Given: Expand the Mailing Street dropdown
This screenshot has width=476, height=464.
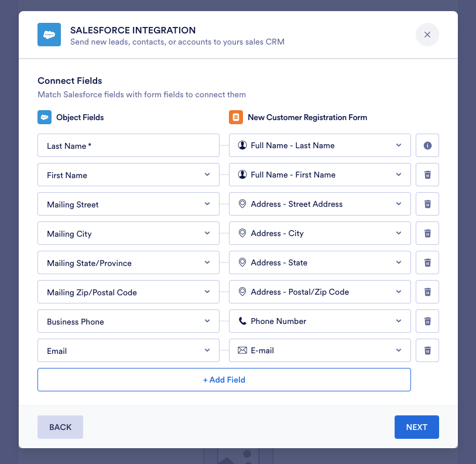Looking at the screenshot, I should coord(128,204).
